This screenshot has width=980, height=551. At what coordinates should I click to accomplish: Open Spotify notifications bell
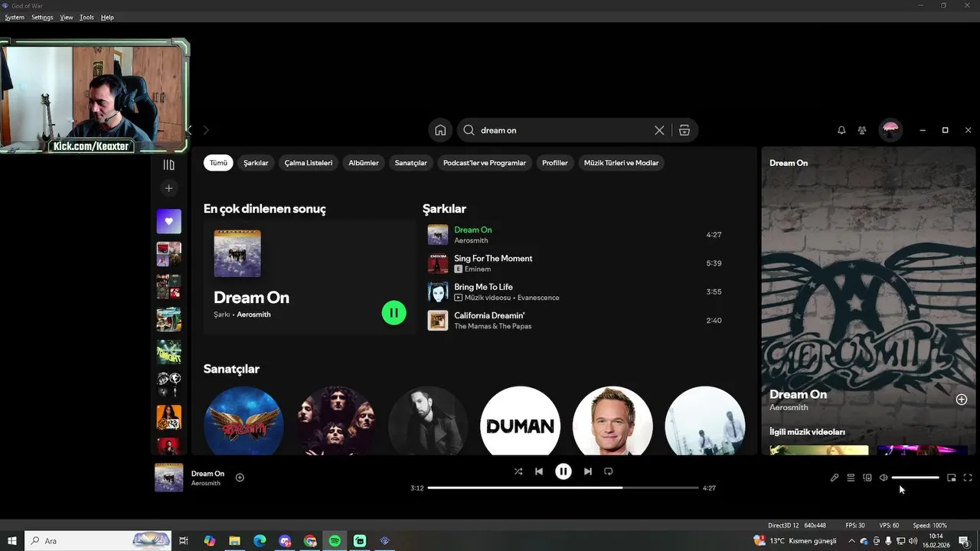[841, 130]
